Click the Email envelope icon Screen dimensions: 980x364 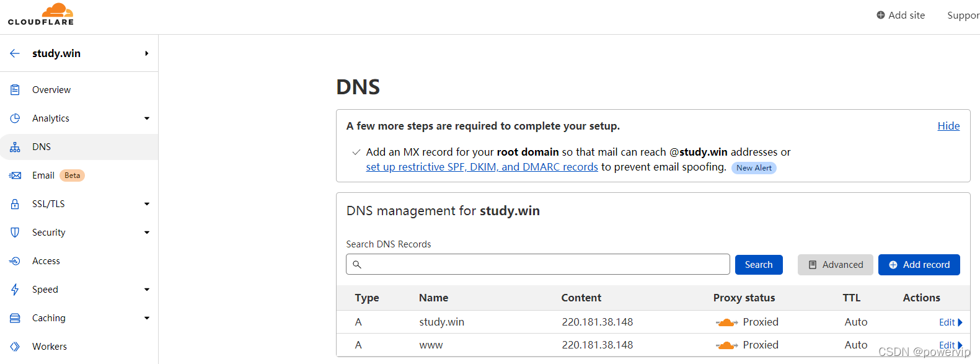(x=15, y=175)
